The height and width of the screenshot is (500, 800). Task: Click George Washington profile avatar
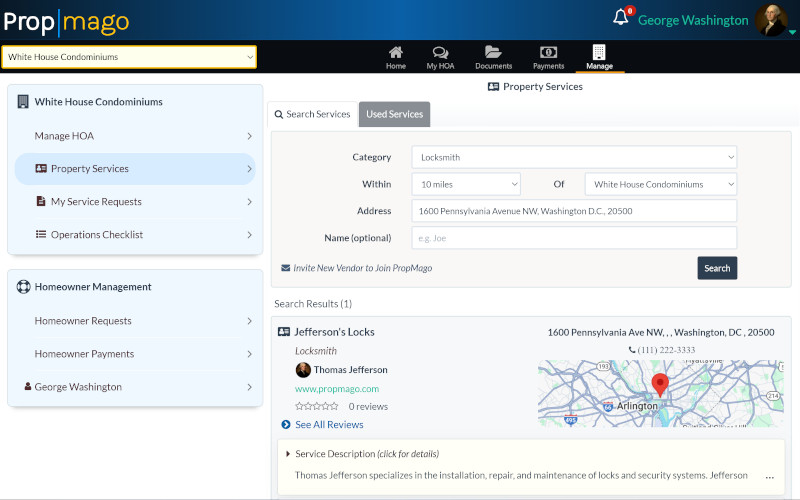pyautogui.click(x=771, y=20)
